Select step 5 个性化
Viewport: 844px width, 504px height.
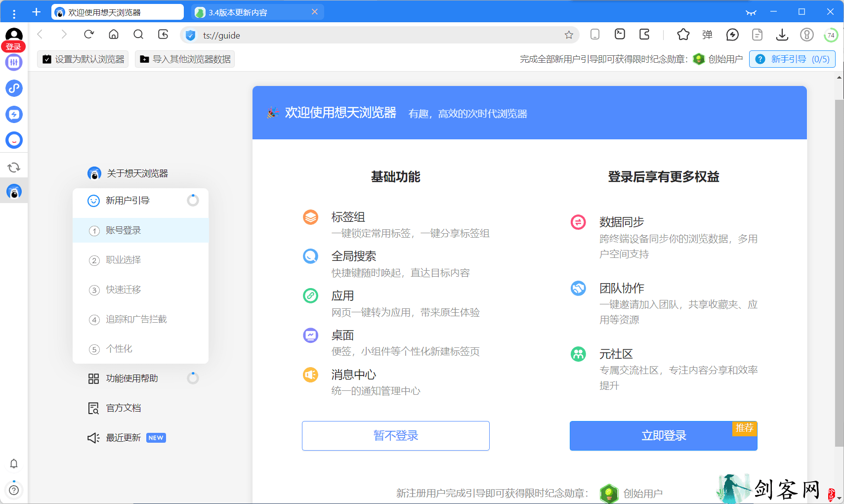tap(141, 349)
